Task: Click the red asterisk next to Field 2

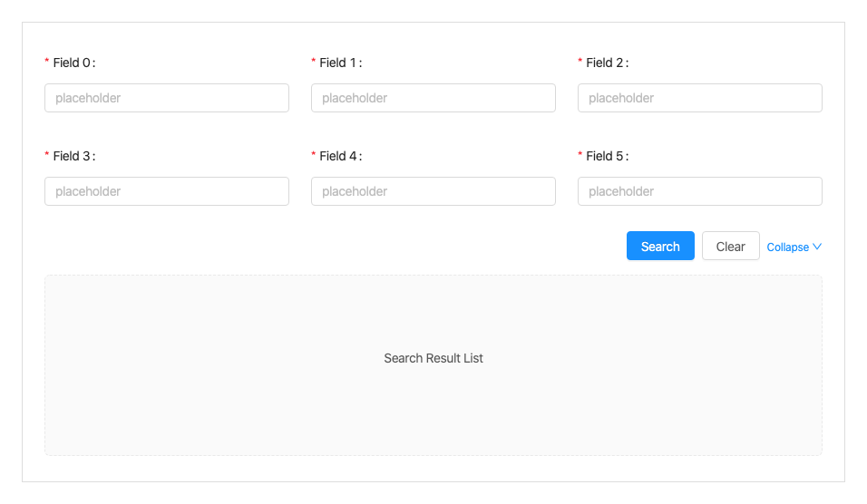Action: pos(580,63)
